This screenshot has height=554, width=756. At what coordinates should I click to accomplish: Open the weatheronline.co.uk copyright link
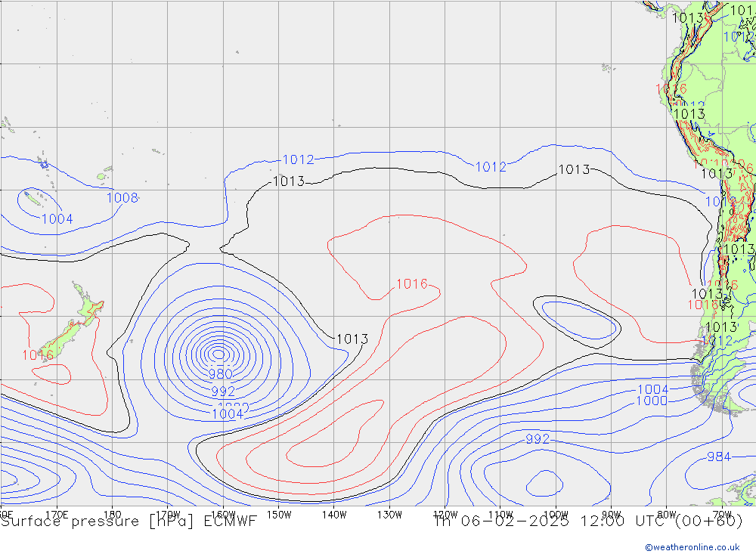pyautogui.click(x=692, y=547)
